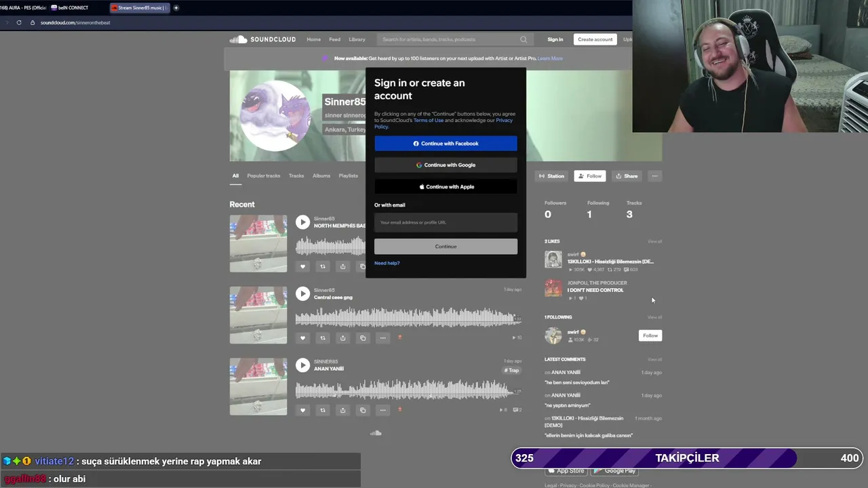This screenshot has height=488, width=868.
Task: Open comments count on ANAN YANIII track
Action: pyautogui.click(x=517, y=409)
